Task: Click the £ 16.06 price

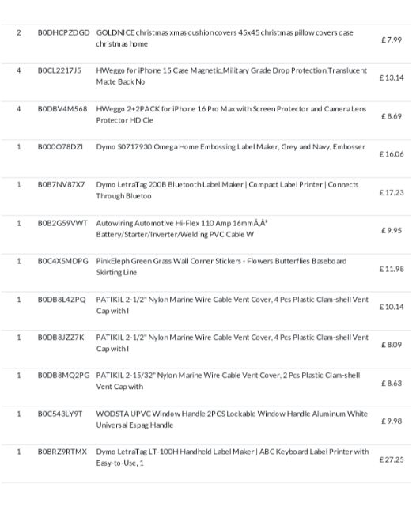Action: pyautogui.click(x=392, y=154)
